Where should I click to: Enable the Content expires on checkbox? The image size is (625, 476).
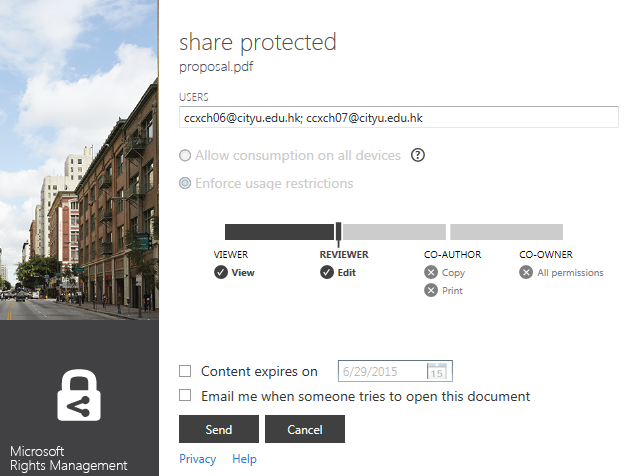tap(185, 371)
